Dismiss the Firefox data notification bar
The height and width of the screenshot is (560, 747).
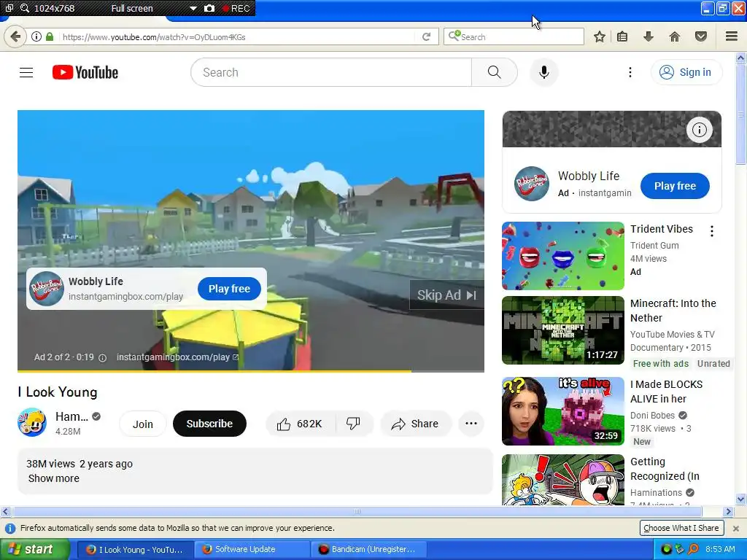[x=735, y=529]
